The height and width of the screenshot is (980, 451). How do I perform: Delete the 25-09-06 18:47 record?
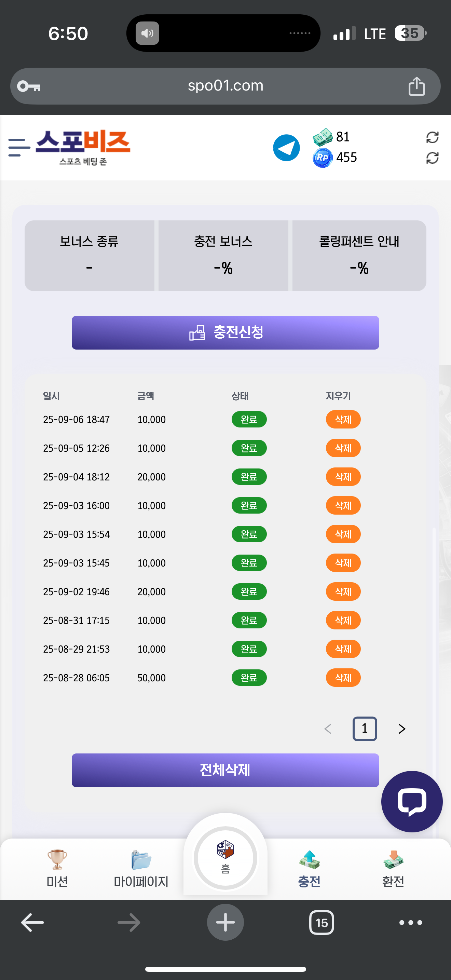point(343,419)
